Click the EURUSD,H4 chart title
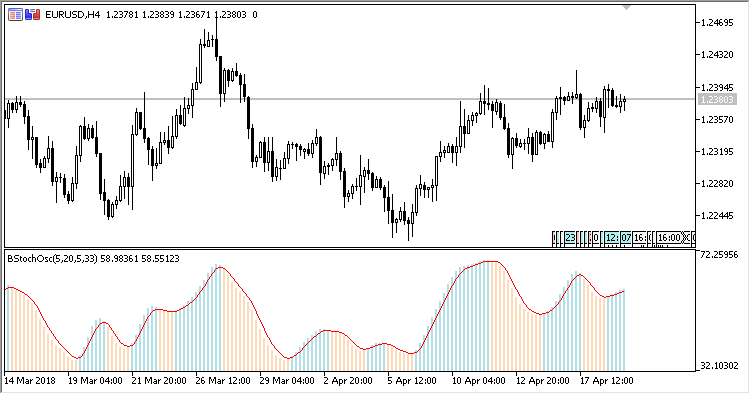 click(73, 15)
